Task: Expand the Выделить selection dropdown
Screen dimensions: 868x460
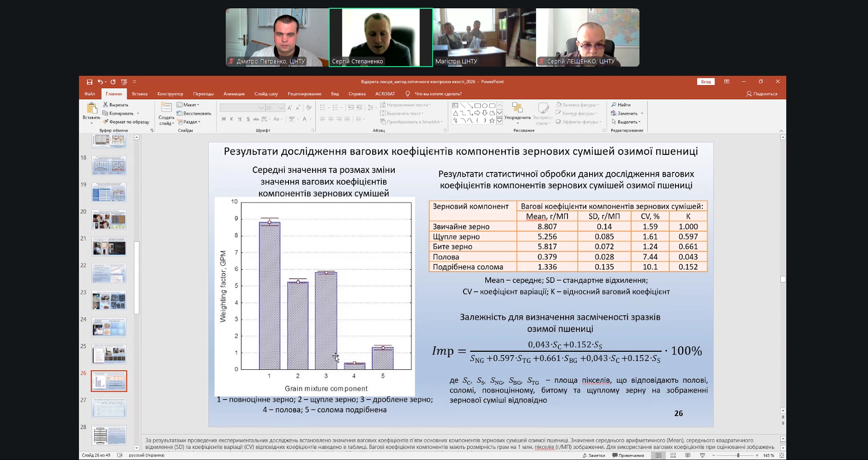Action: click(x=626, y=122)
